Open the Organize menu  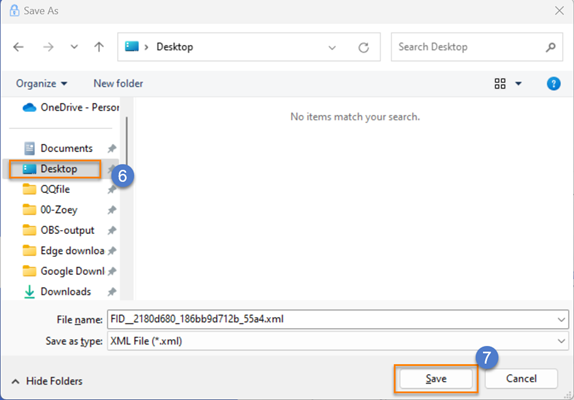41,84
